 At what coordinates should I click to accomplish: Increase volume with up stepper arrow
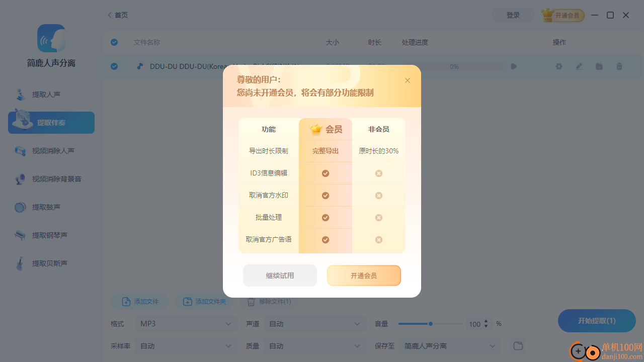point(486,321)
